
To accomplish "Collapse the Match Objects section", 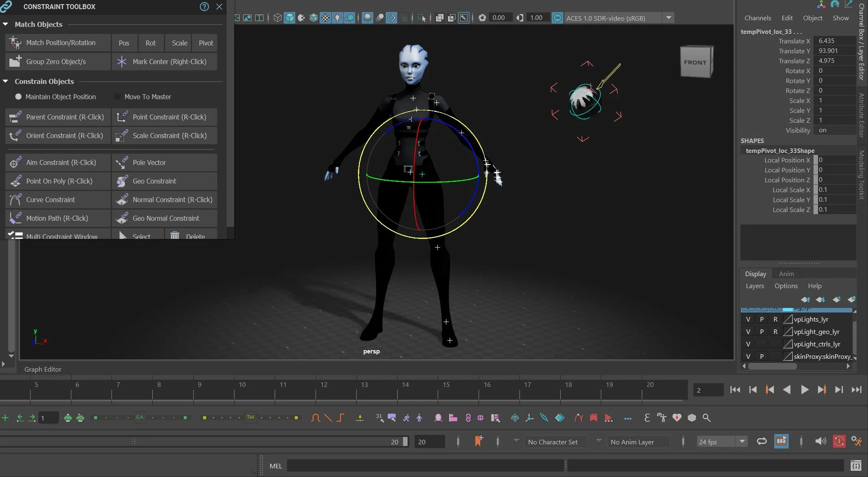I will (5, 24).
